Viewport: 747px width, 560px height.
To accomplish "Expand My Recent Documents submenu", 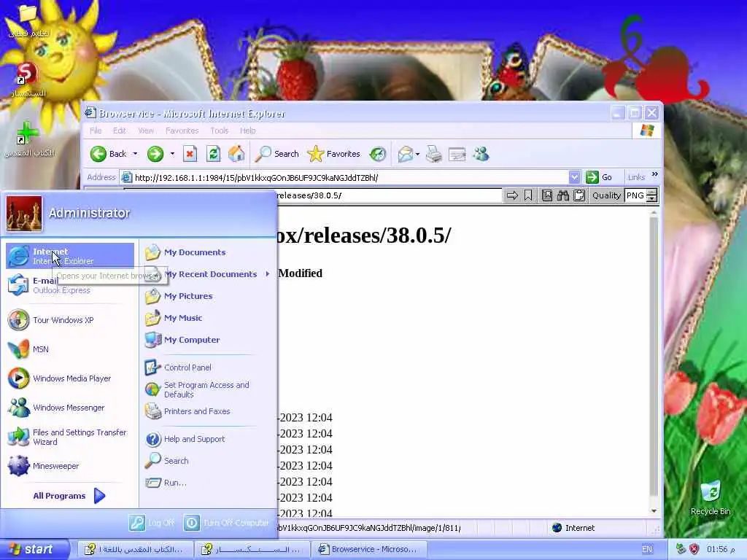I will pos(208,274).
